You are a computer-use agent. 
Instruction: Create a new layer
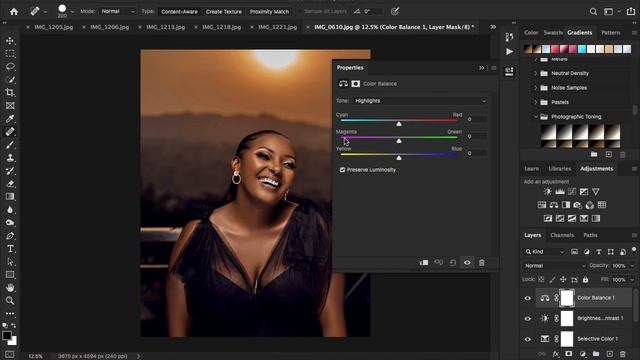point(609,354)
